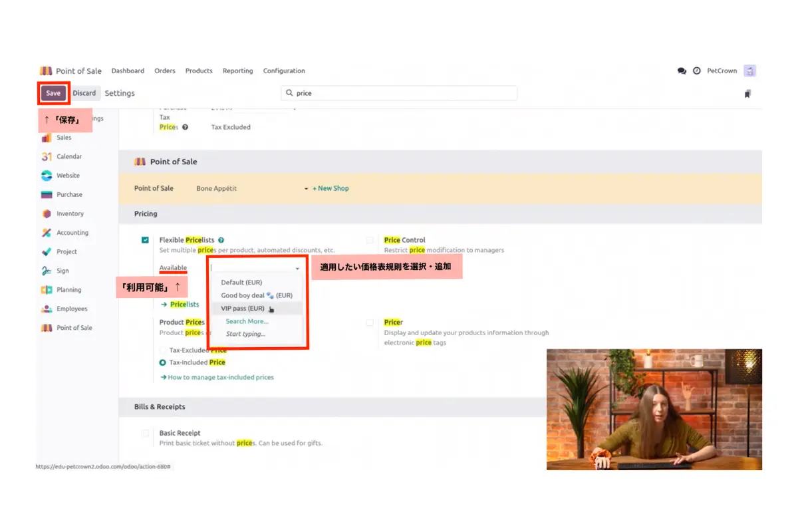798x532 pixels.
Task: Select the Tax-Included Price radio button
Action: 163,362
